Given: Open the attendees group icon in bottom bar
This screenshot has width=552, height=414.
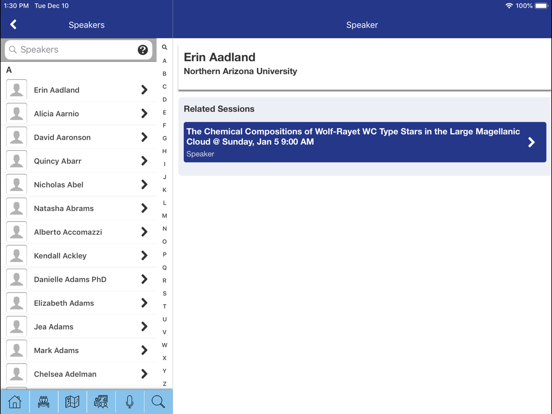Looking at the screenshot, I should point(44,402).
